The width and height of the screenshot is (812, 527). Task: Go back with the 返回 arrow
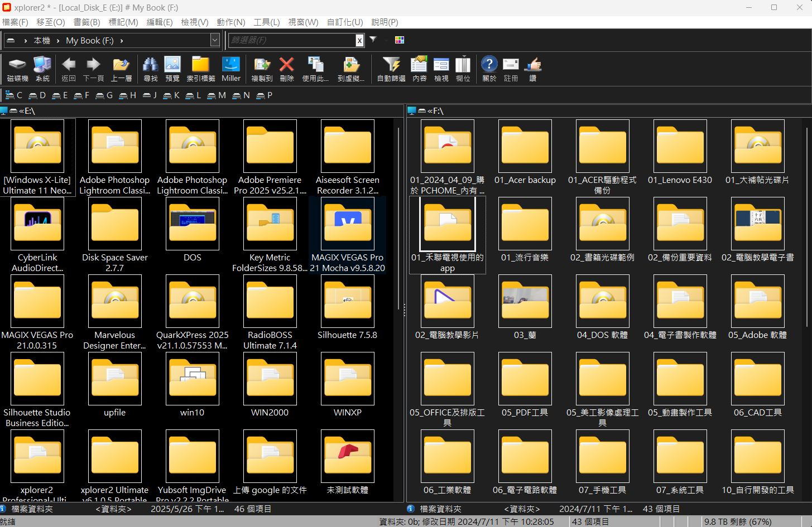coord(69,69)
